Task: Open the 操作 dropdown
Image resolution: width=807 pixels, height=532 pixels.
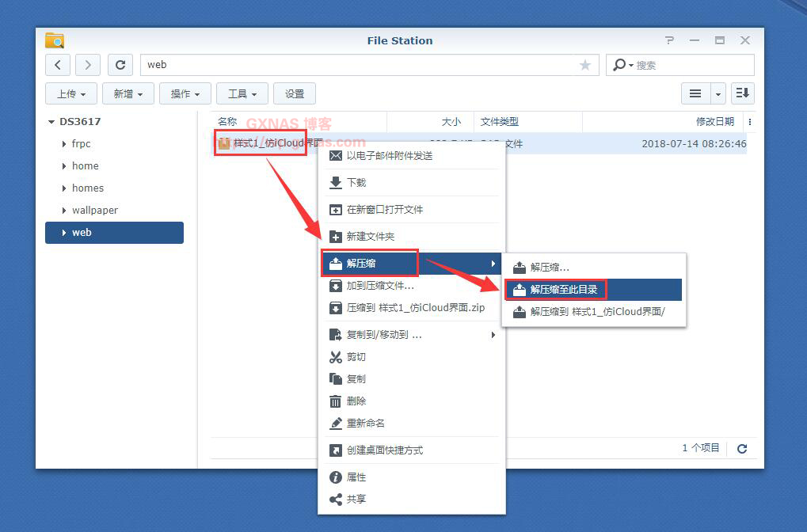Action: (185, 93)
